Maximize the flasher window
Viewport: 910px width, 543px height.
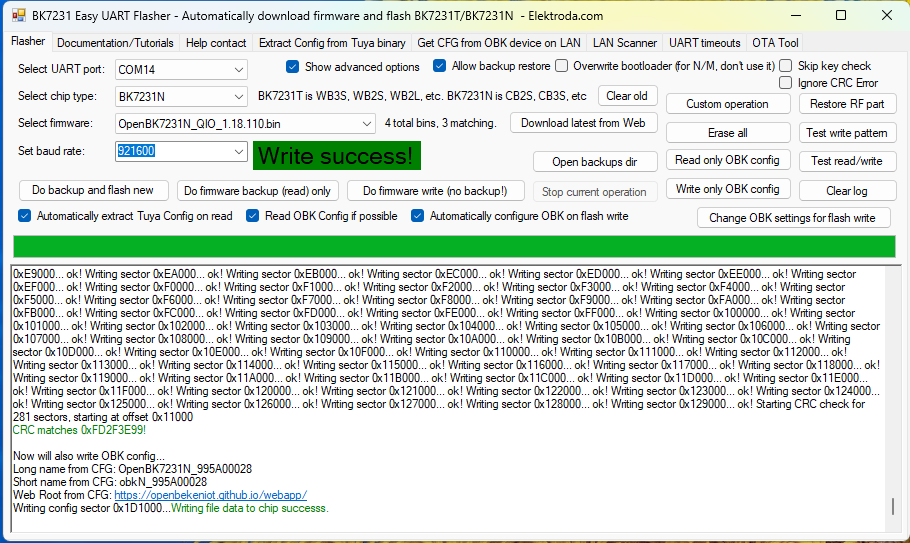(841, 15)
